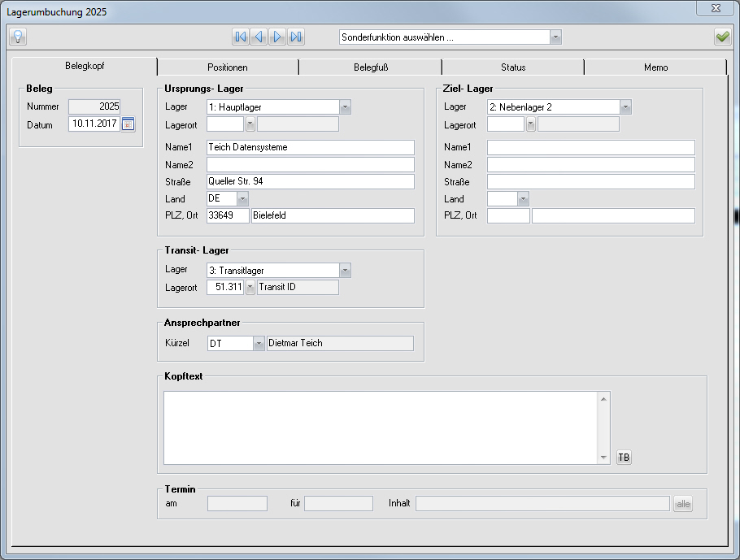The image size is (740, 560).
Task: Open the Ansprechpartner Kürzel dropdown
Action: tap(259, 344)
